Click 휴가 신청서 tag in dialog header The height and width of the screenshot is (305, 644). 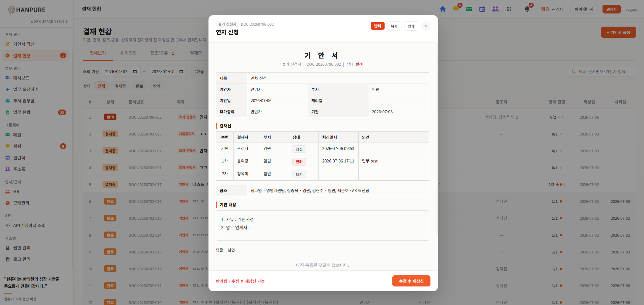pyautogui.click(x=227, y=24)
